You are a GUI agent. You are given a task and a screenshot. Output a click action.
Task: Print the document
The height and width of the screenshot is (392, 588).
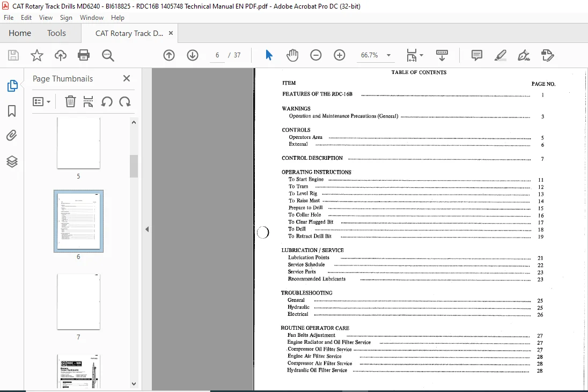click(x=84, y=55)
